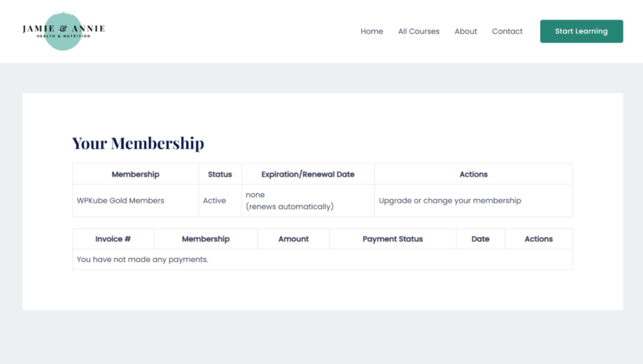Click the Invoice # column header
The image size is (643, 364).
tap(113, 239)
